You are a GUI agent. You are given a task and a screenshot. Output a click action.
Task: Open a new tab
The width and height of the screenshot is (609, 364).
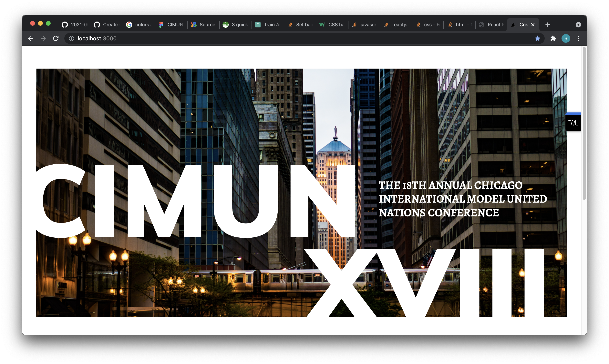click(x=548, y=25)
